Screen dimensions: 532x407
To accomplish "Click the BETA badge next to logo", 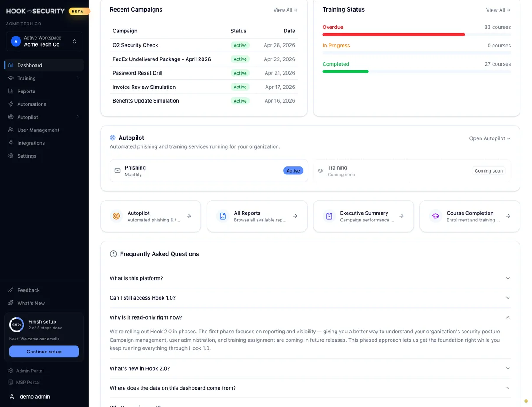I will 78,11.
